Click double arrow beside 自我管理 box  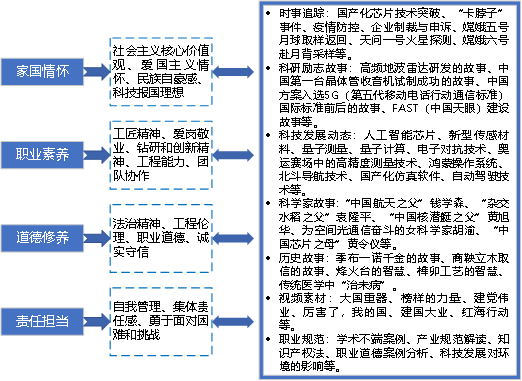(x=233, y=321)
